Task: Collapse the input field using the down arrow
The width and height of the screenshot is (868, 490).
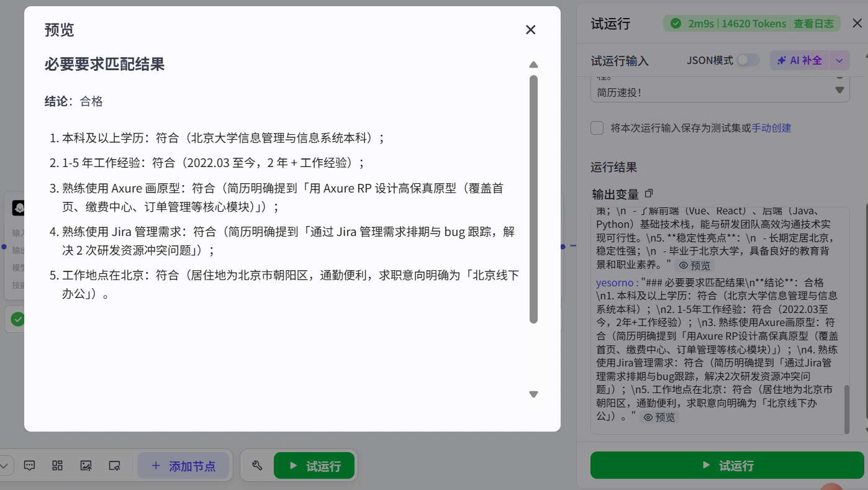Action: (x=839, y=90)
